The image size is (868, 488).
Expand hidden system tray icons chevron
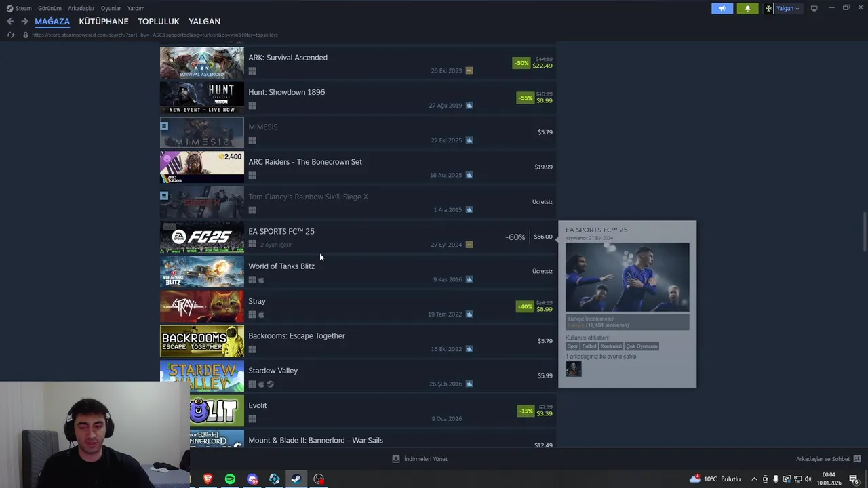(754, 479)
